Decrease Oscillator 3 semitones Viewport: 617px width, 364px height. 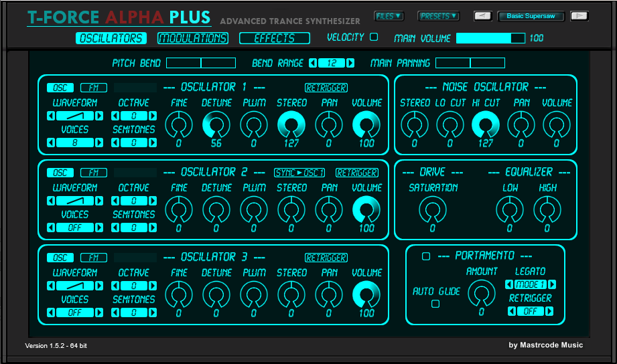[115, 312]
